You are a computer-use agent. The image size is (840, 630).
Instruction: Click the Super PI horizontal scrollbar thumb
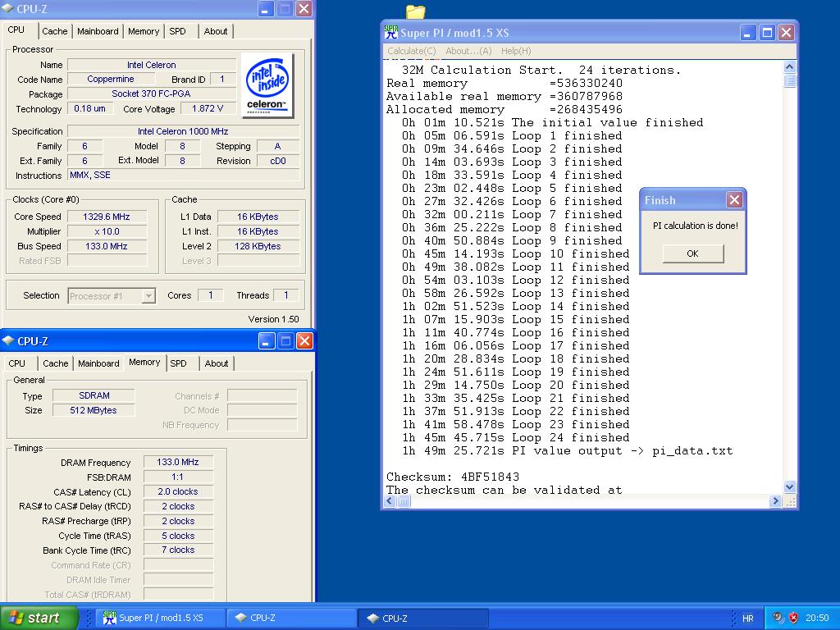click(404, 501)
